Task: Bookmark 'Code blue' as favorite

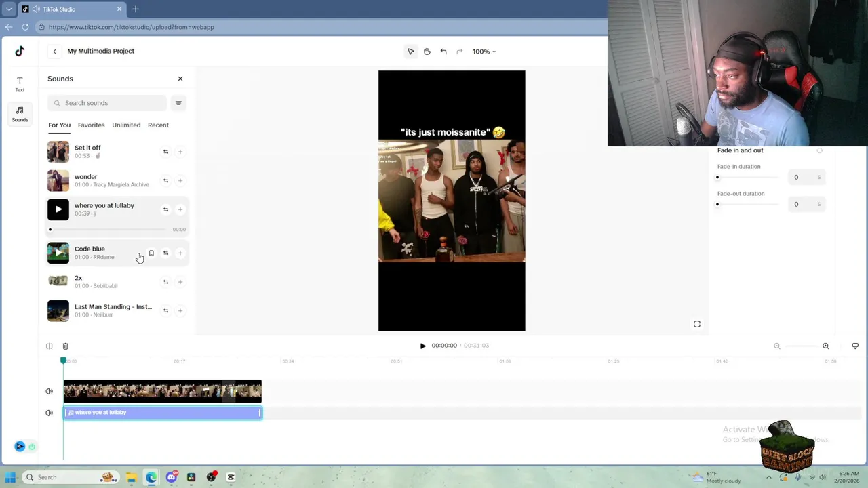Action: click(151, 253)
